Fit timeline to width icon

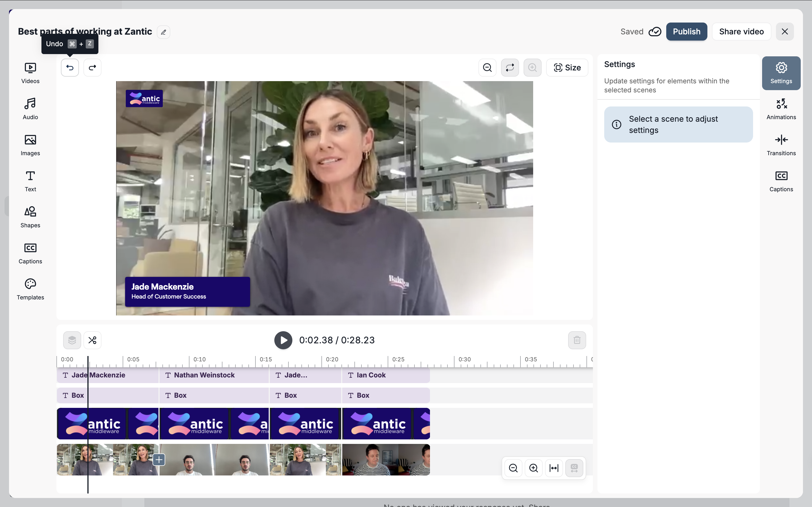554,468
